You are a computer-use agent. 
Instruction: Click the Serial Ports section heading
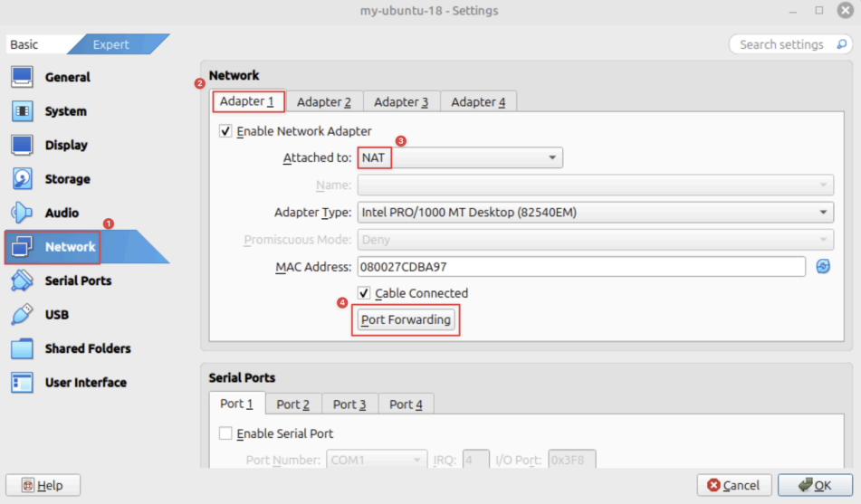coord(242,377)
